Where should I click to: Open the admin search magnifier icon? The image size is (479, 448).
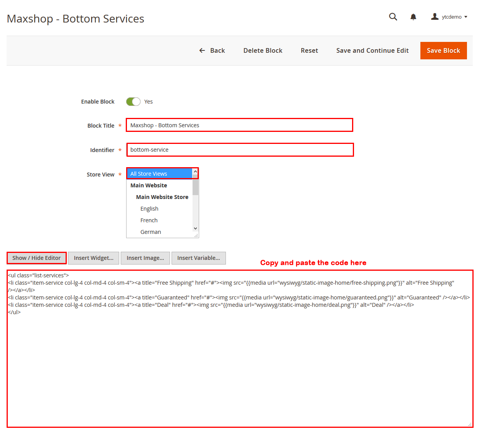pos(393,17)
